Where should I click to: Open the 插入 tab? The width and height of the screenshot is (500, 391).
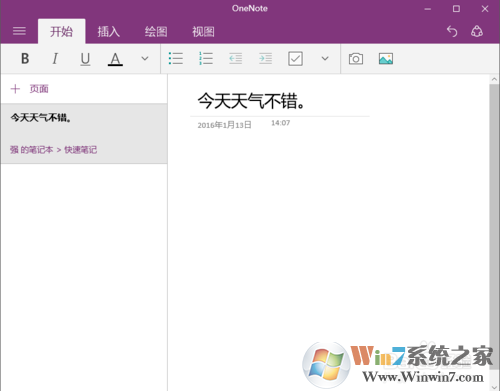tap(108, 32)
